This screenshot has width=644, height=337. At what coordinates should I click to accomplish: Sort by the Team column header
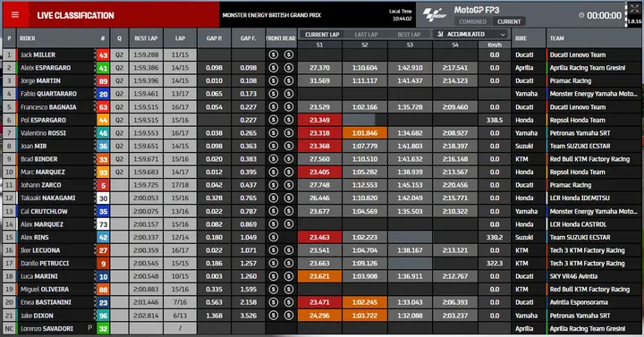pos(556,38)
